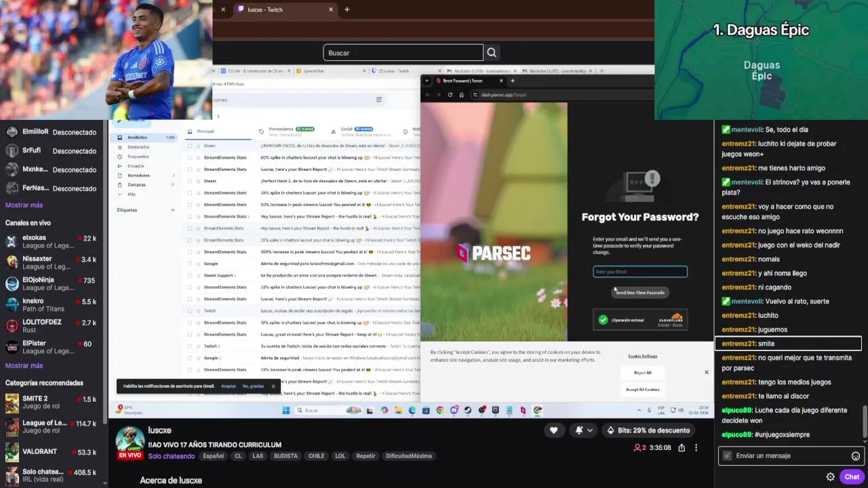Open the Nissaxter live channel
This screenshot has height=488, width=868.
pos(53,263)
